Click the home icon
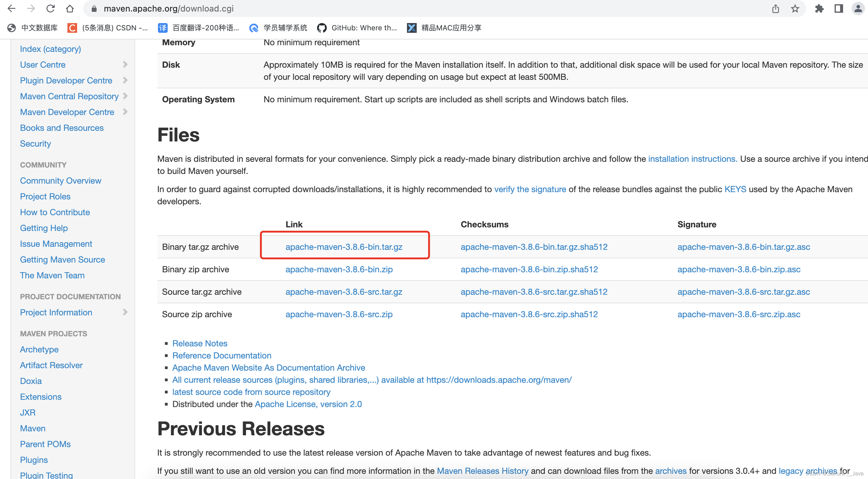The width and height of the screenshot is (868, 479). tap(70, 8)
